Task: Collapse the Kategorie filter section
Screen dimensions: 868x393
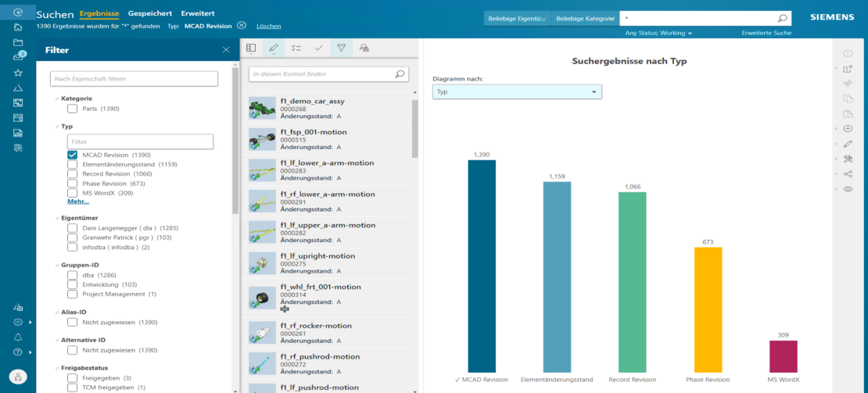Action: (x=56, y=98)
